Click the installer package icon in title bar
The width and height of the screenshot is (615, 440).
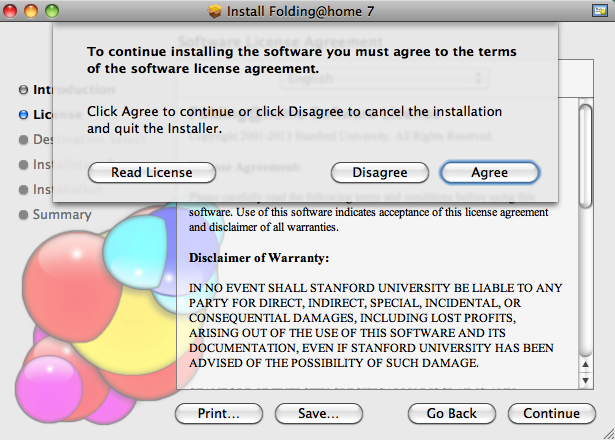tap(214, 11)
